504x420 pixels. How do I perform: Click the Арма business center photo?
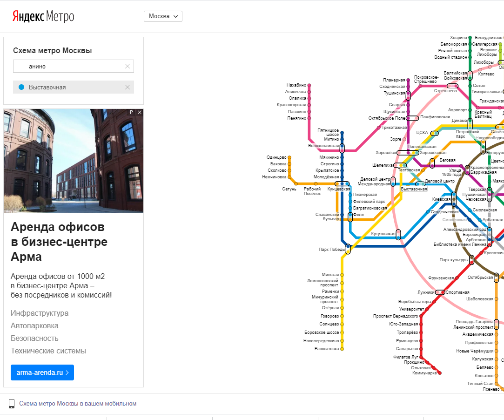point(74,161)
